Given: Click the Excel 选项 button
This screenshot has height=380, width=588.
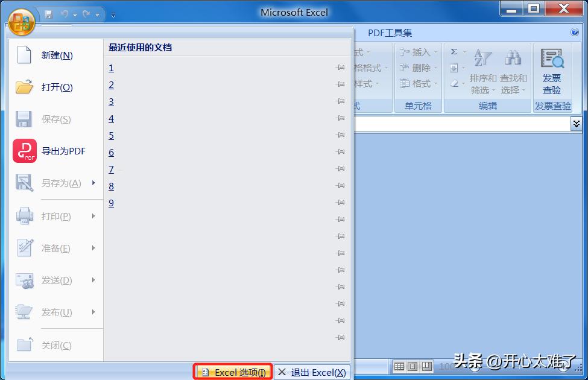Looking at the screenshot, I should (x=233, y=372).
